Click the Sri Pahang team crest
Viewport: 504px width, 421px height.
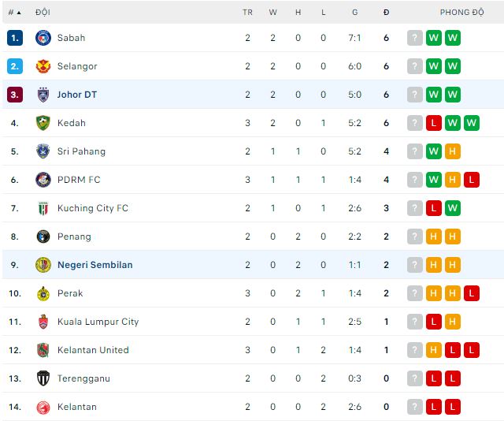[43, 151]
